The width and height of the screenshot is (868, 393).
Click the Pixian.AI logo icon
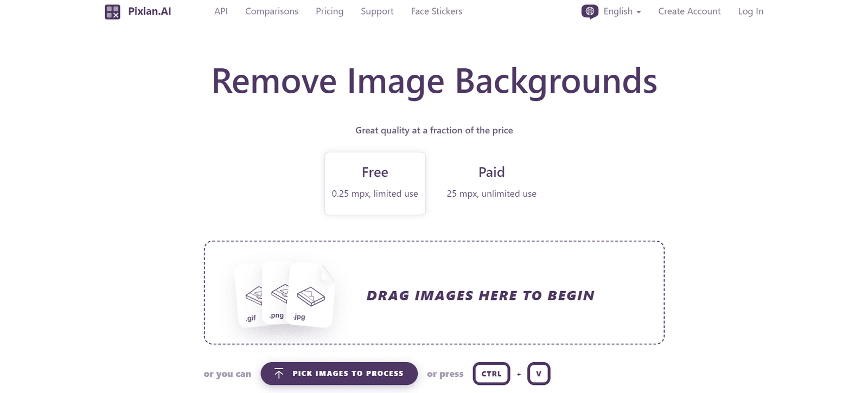point(112,11)
